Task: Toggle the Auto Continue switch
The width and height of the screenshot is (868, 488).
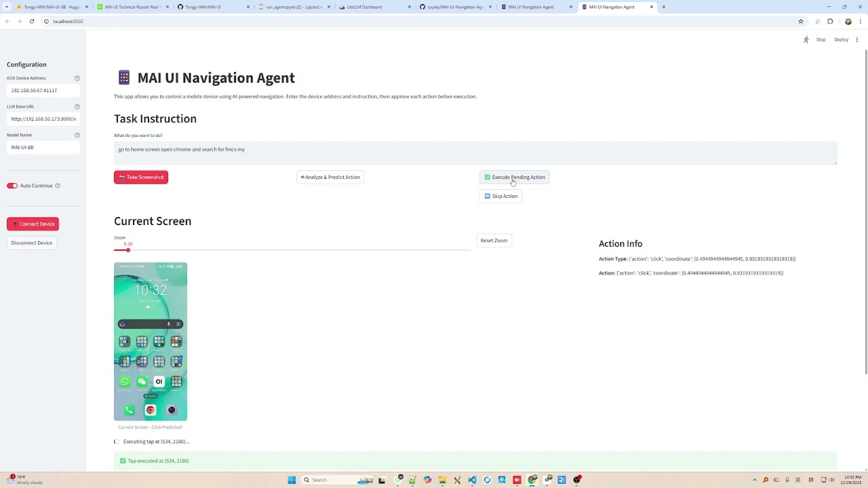Action: tap(12, 186)
